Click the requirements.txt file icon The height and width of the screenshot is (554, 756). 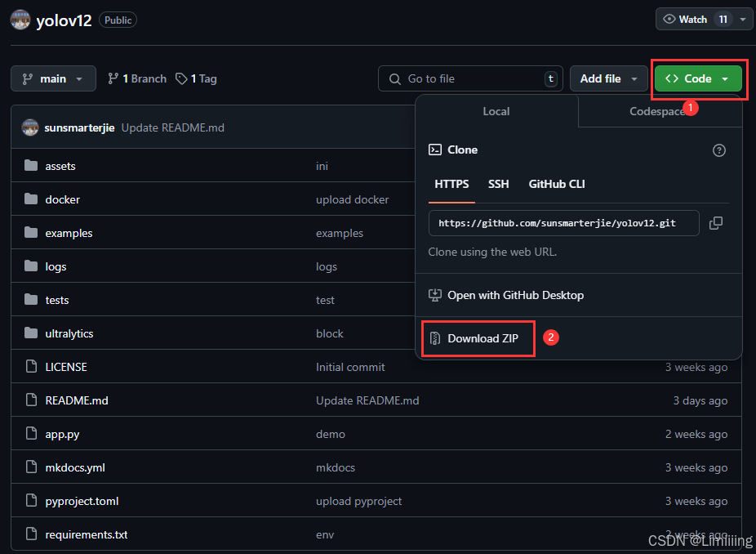point(31,534)
